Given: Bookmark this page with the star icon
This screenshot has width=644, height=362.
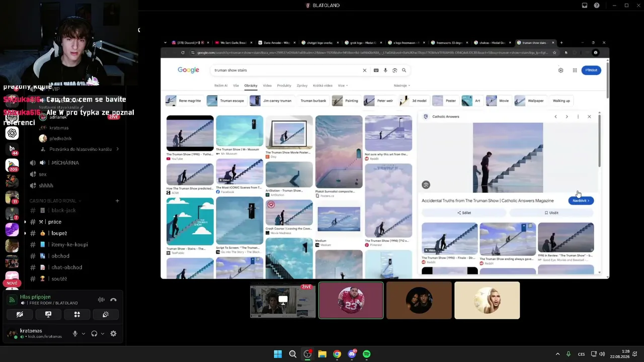Looking at the screenshot, I should pos(554,53).
